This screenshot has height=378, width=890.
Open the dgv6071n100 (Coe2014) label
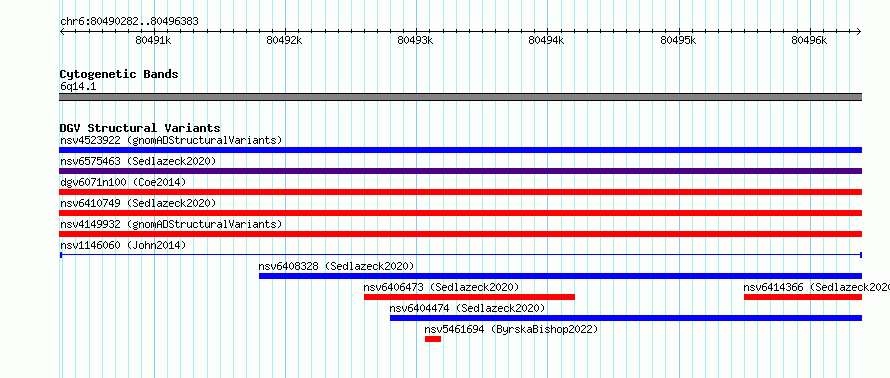tap(123, 182)
